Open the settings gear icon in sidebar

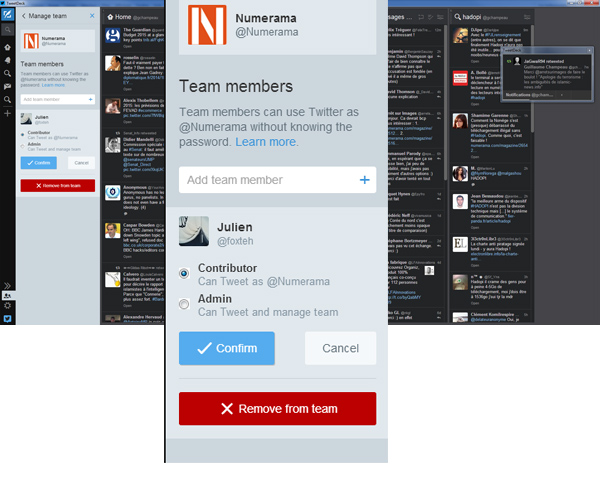[6, 306]
